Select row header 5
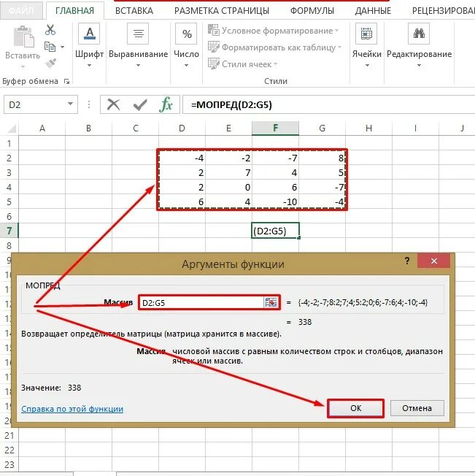The width and height of the screenshot is (475, 476). pos(9,202)
